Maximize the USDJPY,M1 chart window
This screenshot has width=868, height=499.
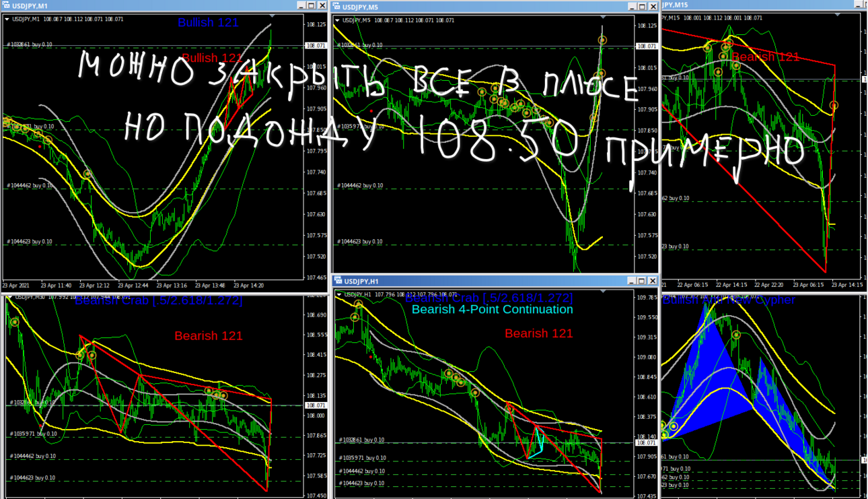[x=311, y=6]
